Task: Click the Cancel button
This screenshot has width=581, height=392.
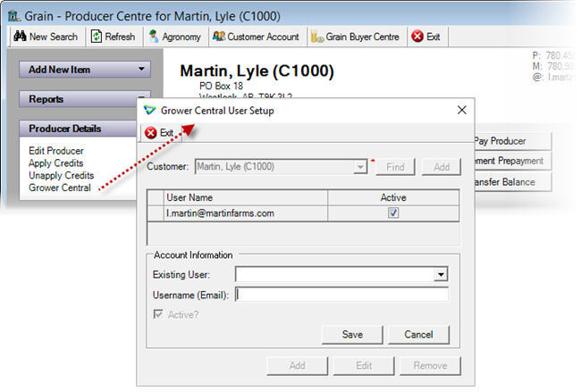Action: coord(418,335)
